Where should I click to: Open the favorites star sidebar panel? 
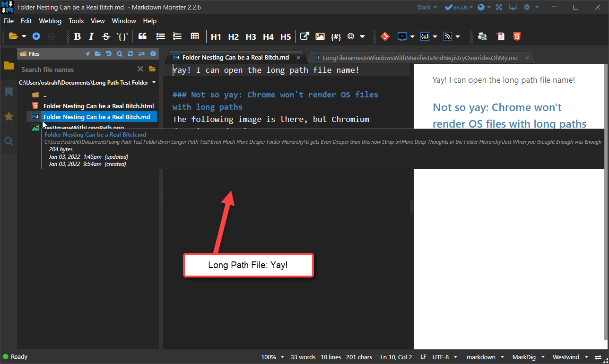coord(9,116)
